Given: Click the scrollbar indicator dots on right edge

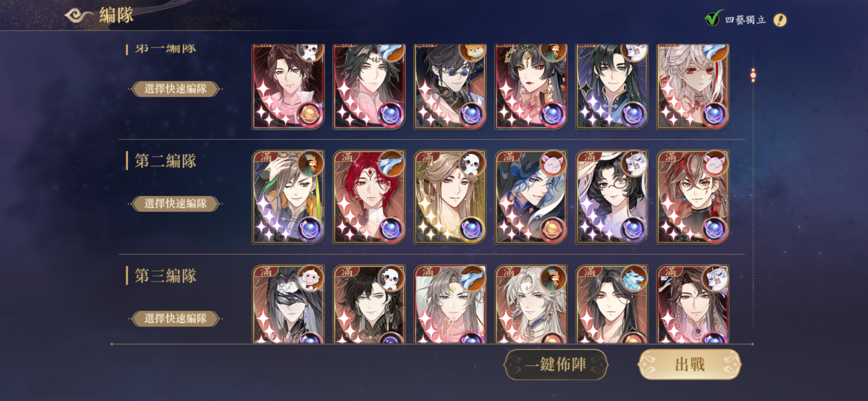Looking at the screenshot, I should [x=753, y=75].
